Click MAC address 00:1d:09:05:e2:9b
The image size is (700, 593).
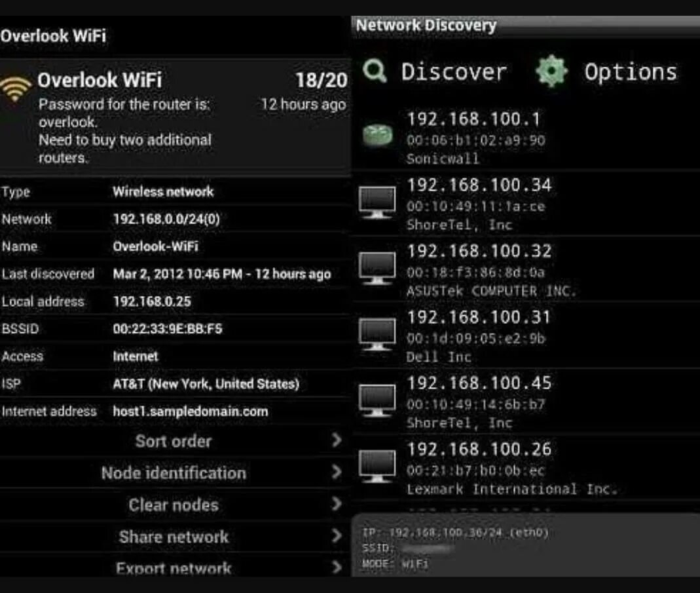(x=475, y=338)
